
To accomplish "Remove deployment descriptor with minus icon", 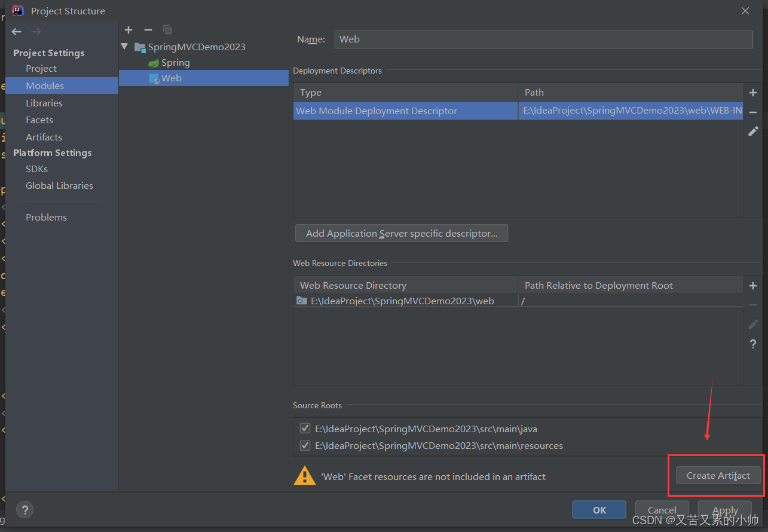I will point(753,112).
